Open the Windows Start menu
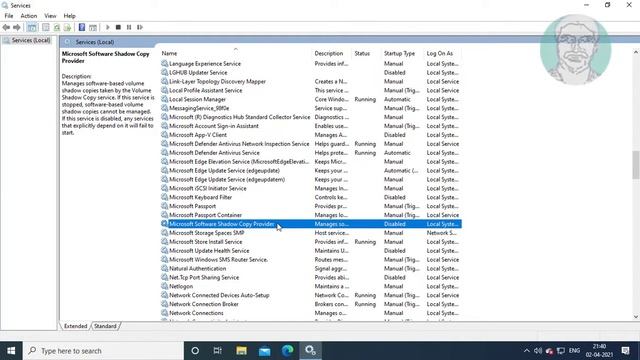Viewport: 640px width, 360px height. pos(11,351)
